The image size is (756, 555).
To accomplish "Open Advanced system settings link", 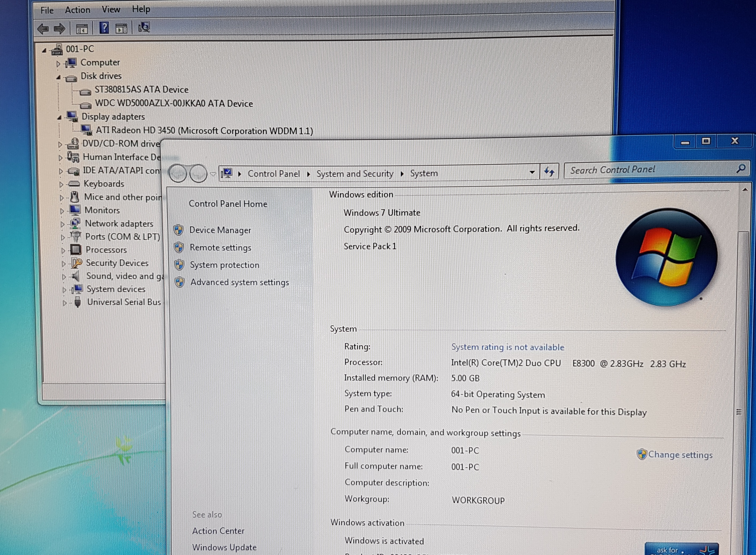I will tap(240, 282).
